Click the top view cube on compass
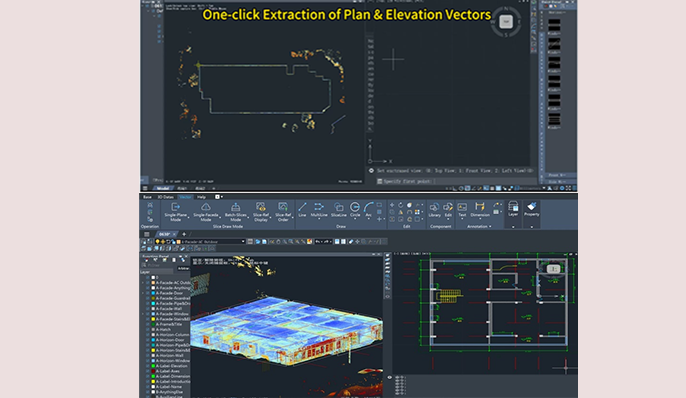Viewport: 686px width, 398px height. point(506,21)
